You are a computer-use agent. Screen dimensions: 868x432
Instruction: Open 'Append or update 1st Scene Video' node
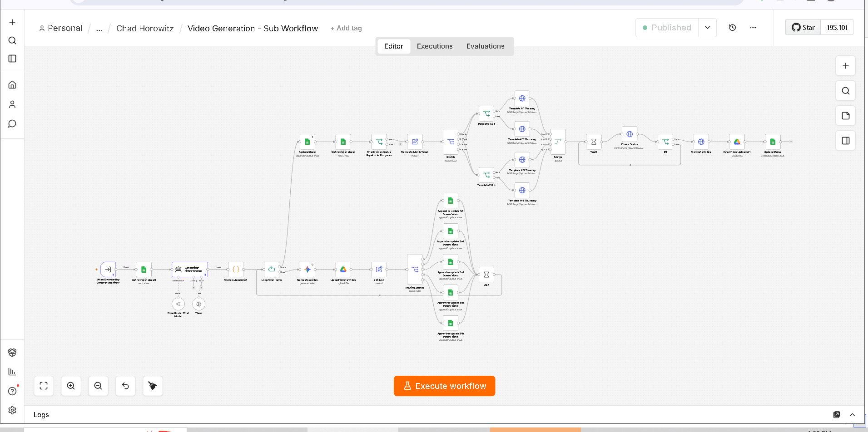pos(451,201)
